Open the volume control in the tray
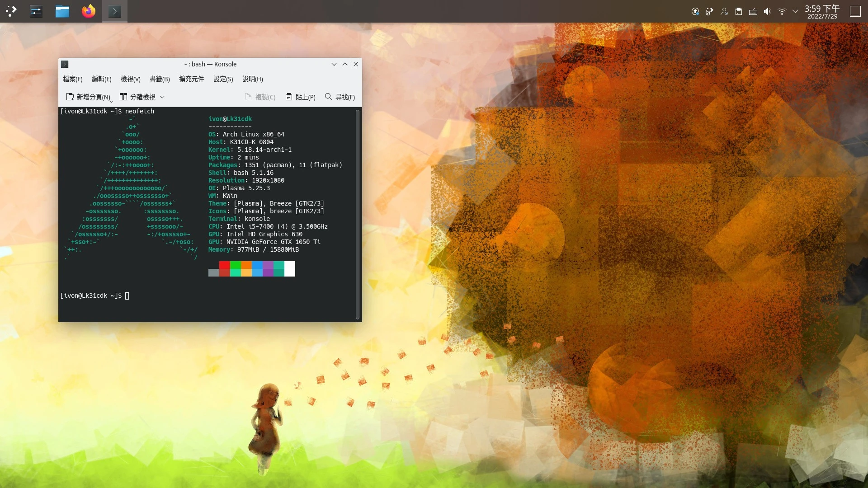 [x=768, y=11]
